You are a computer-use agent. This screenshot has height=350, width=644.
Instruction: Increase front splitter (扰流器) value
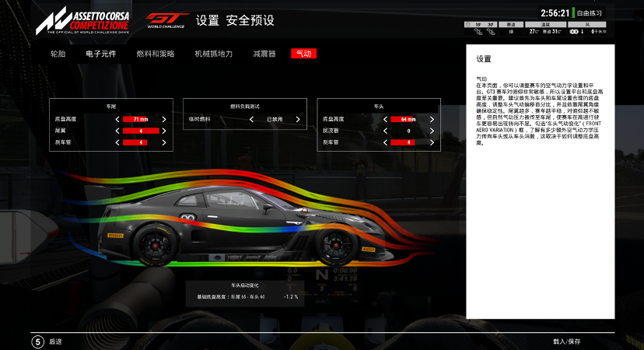(x=432, y=131)
